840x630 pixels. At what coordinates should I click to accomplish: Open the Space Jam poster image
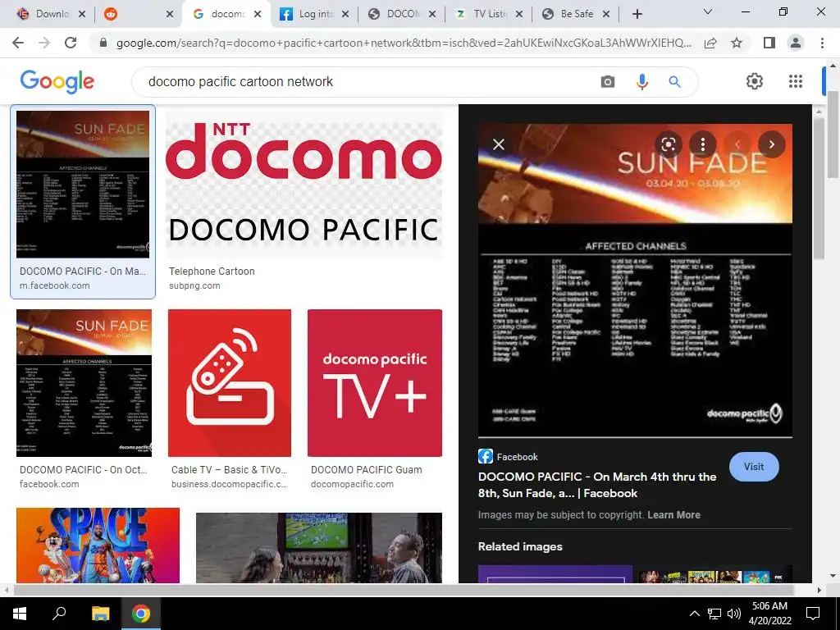tap(98, 546)
